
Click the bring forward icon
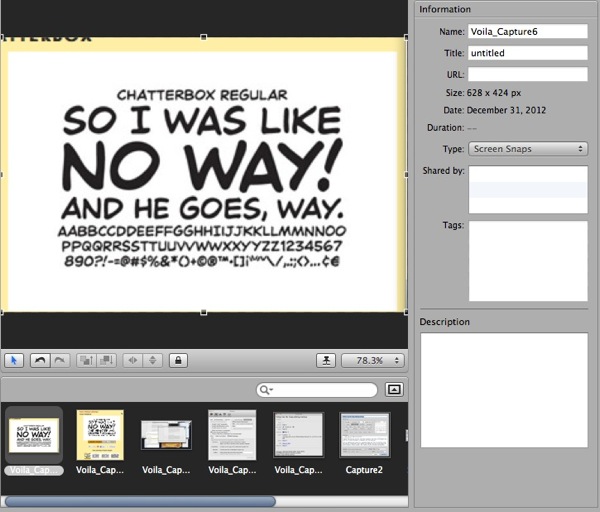pyautogui.click(x=86, y=360)
